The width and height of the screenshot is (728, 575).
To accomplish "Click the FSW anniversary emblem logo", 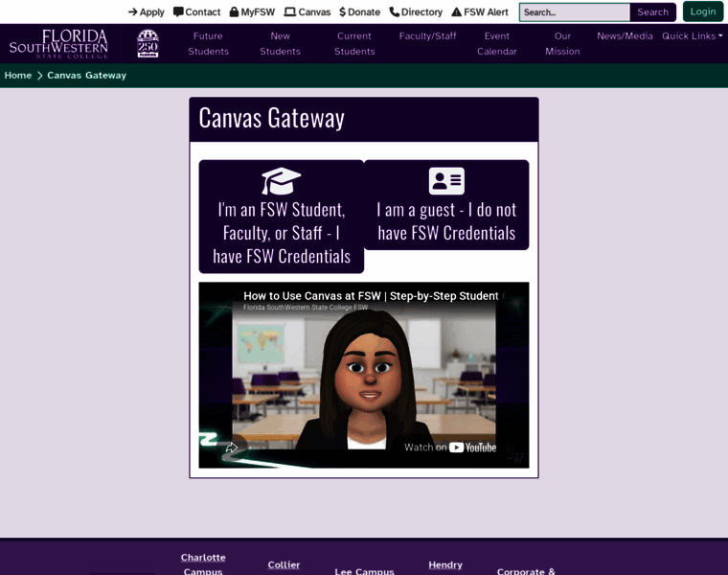I will point(148,44).
